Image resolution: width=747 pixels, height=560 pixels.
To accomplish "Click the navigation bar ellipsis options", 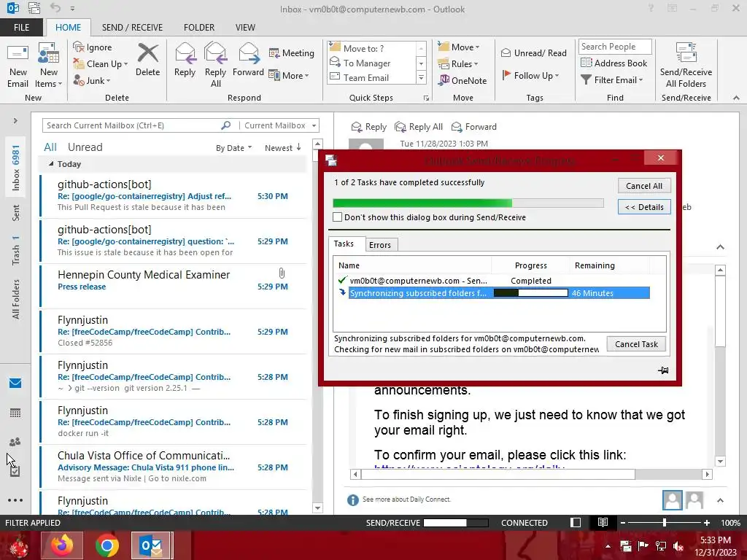I will 15,500.
